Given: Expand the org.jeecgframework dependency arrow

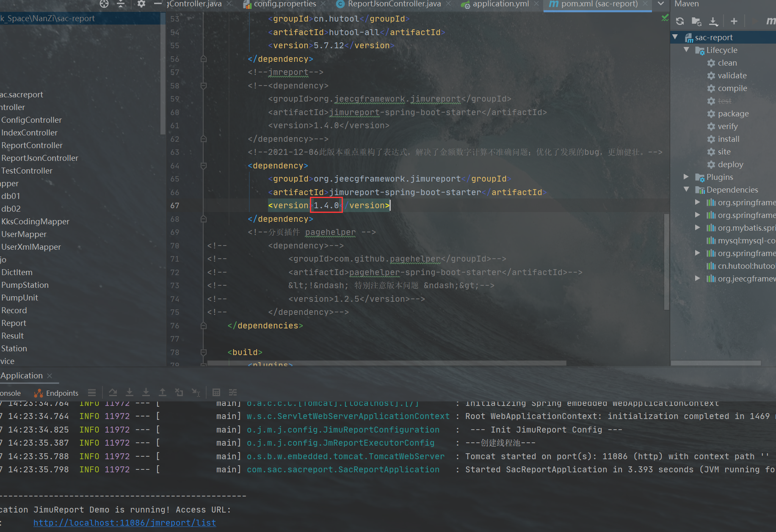Looking at the screenshot, I should point(698,278).
